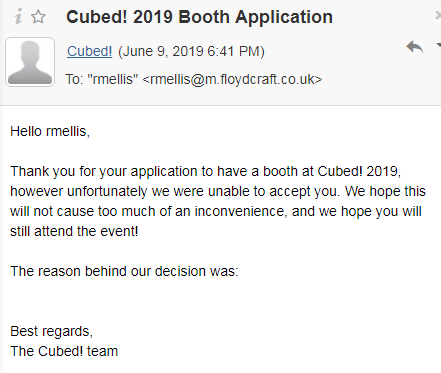
Task: Click the message info "i" icon
Action: [x=19, y=16]
